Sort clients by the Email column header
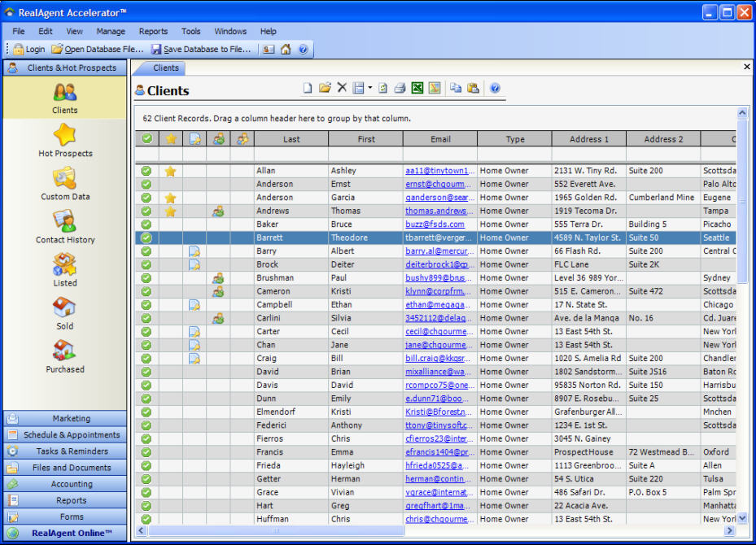 point(440,139)
